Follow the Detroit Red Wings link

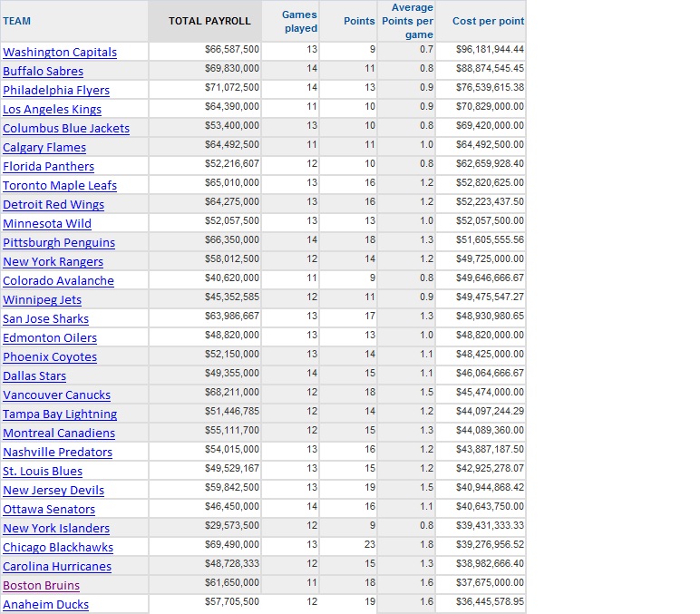53,205
